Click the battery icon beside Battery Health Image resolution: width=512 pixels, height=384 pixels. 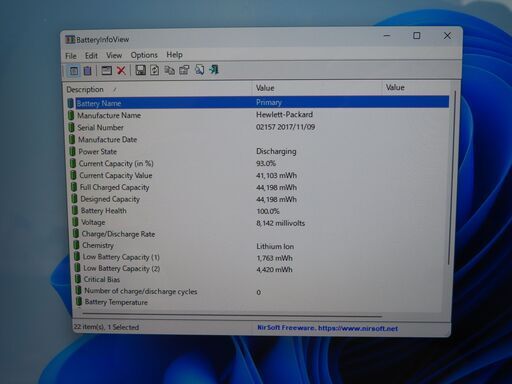pos(75,211)
